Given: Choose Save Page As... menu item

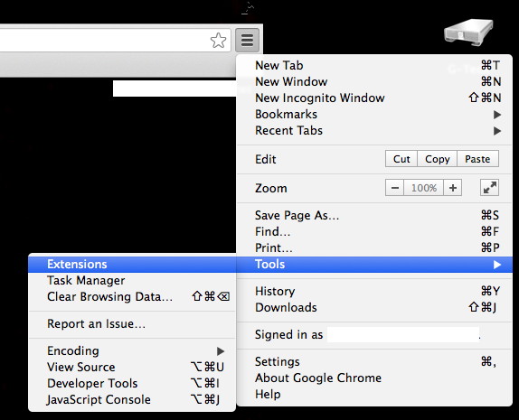Looking at the screenshot, I should [374, 215].
